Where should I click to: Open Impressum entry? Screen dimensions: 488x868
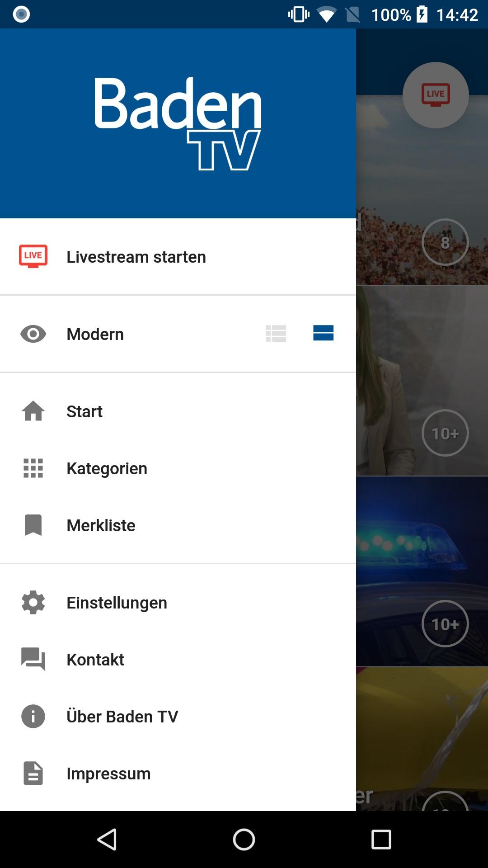178,774
